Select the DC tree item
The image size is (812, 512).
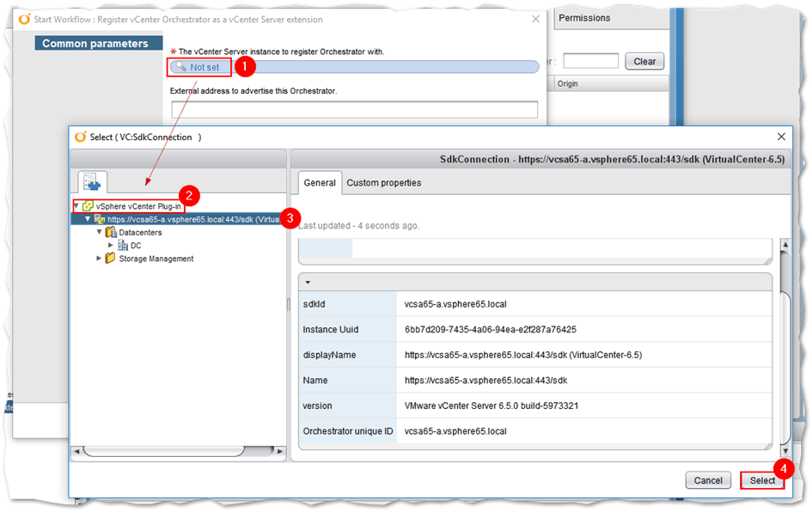(x=136, y=246)
